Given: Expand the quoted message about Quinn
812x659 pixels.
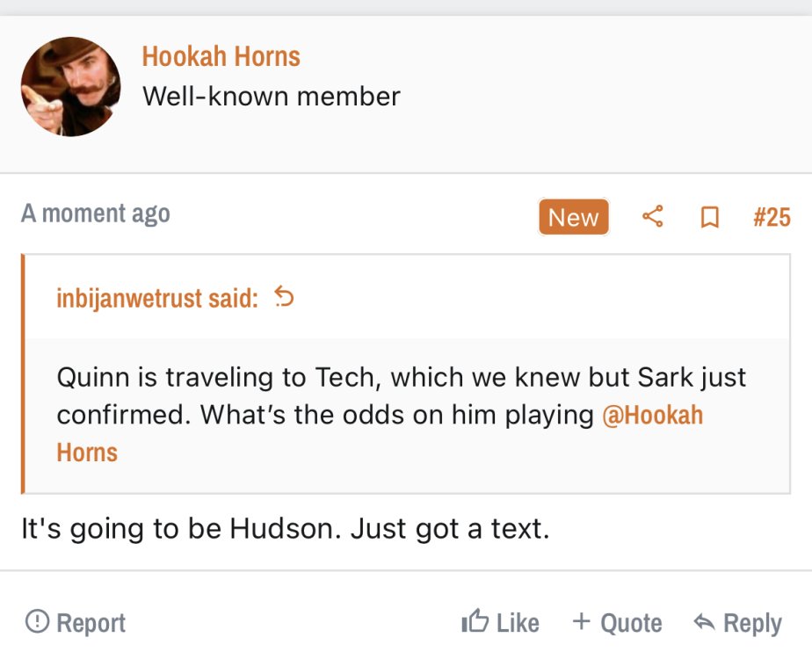Looking at the screenshot, I should click(x=401, y=395).
